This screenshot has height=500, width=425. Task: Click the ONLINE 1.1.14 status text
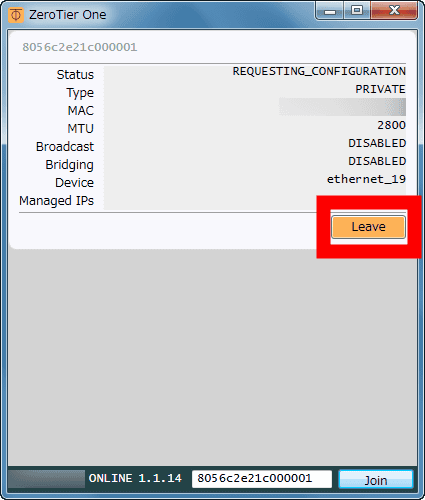pyautogui.click(x=135, y=478)
